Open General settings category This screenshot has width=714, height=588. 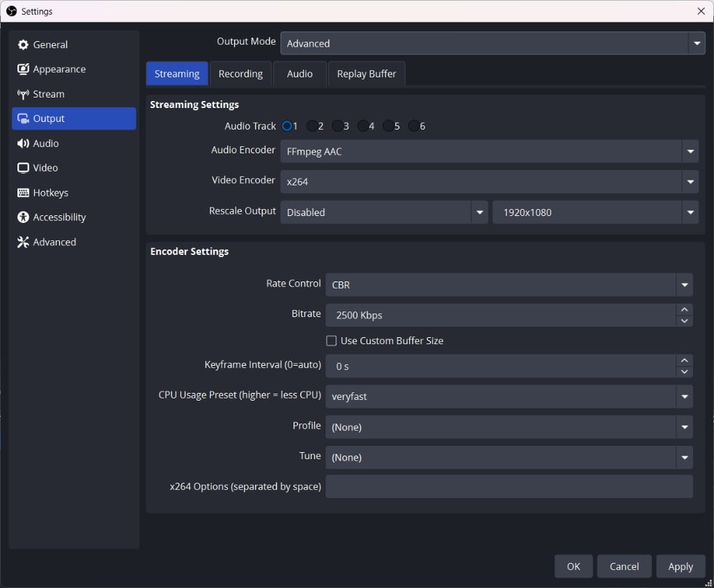coord(74,45)
